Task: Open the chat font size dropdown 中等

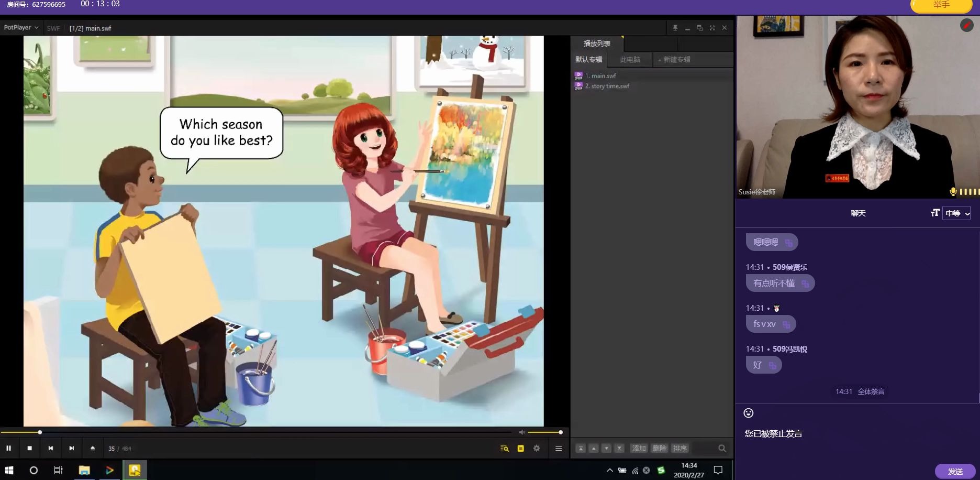Action: [956, 213]
